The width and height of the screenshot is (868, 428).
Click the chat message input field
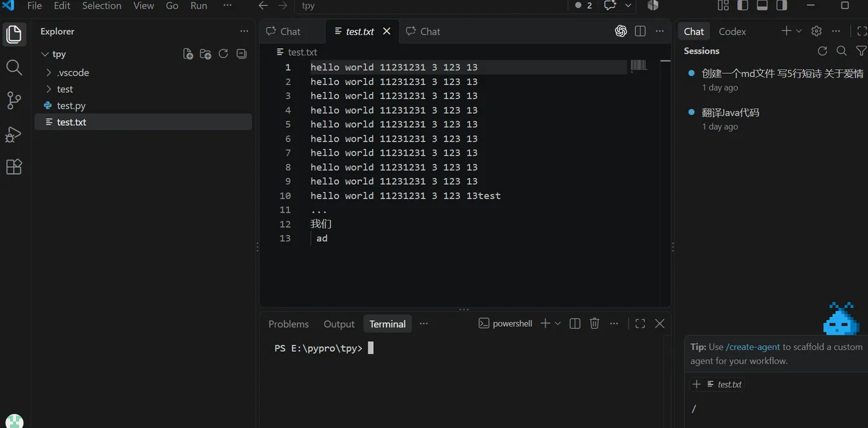pos(777,409)
